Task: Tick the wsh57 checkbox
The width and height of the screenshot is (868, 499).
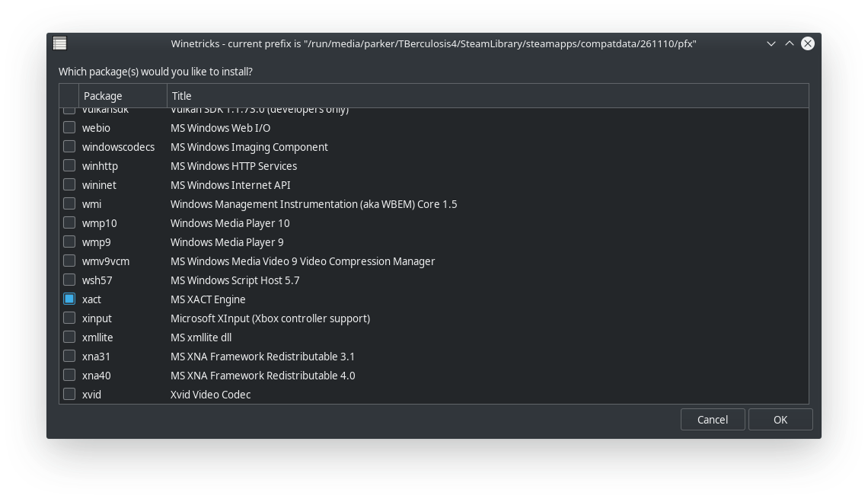Action: click(x=69, y=280)
